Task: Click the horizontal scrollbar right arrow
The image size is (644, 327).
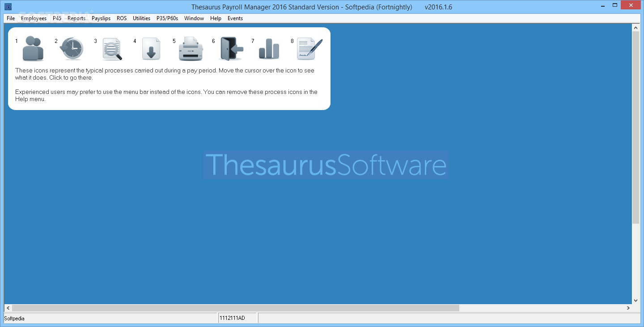Action: [x=628, y=308]
